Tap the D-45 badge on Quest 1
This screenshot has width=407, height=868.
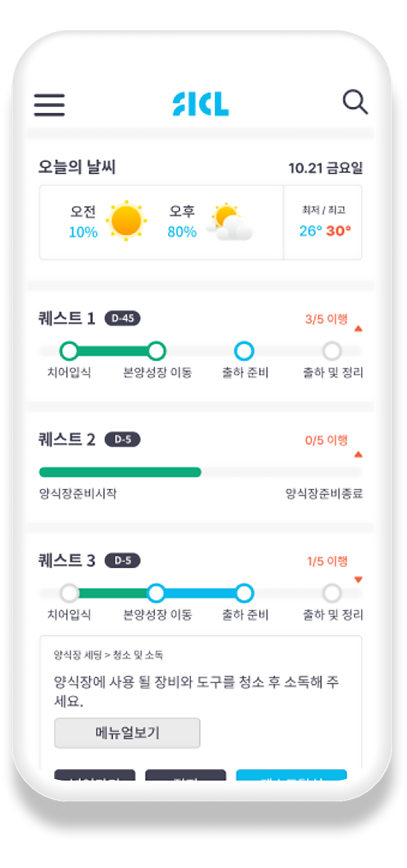tap(123, 318)
